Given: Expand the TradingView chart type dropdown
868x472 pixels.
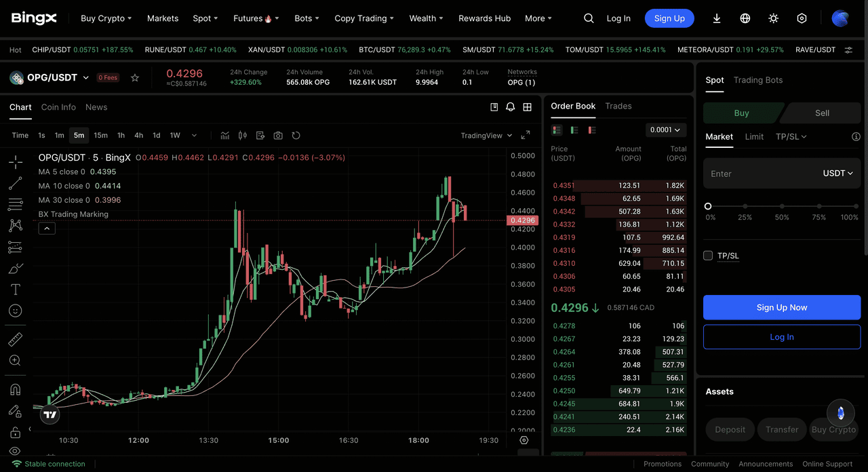Looking at the screenshot, I should coord(486,136).
